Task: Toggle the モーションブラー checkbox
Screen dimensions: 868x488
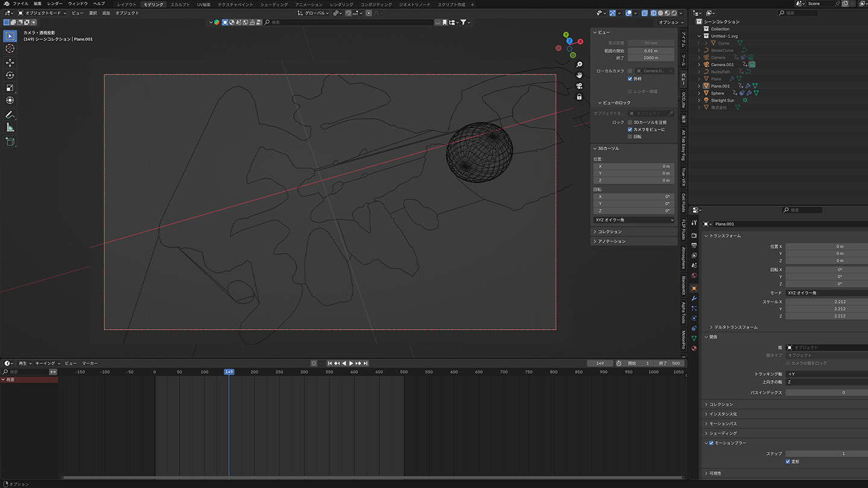Action: 711,443
